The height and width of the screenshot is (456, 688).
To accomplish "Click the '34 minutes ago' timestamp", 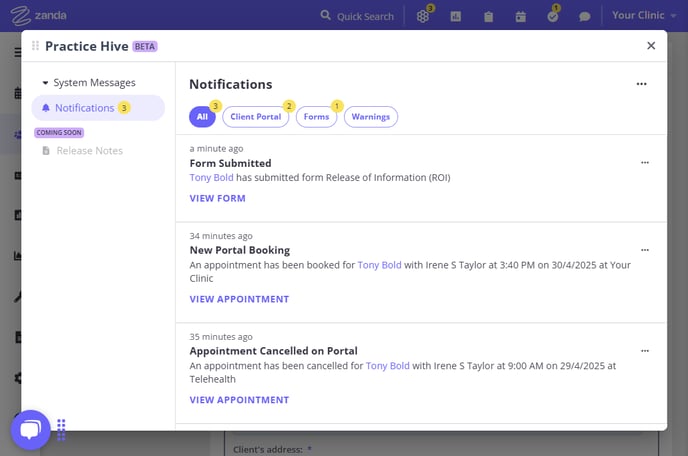I will [x=221, y=236].
